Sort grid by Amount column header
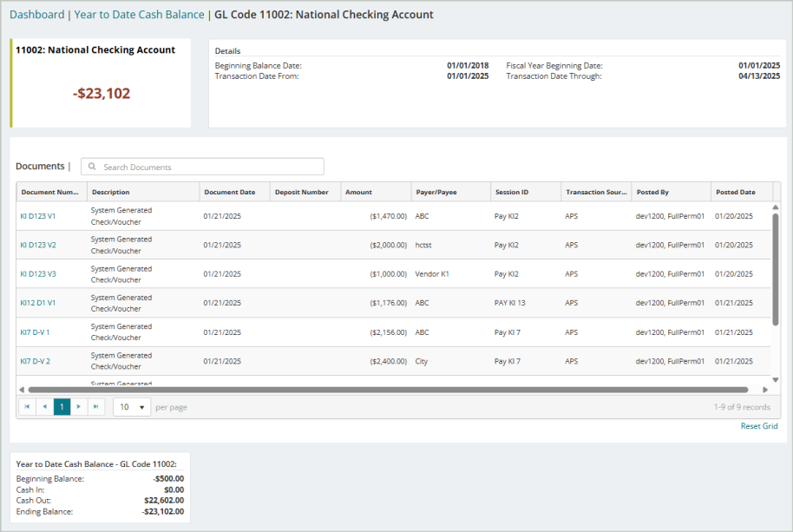 pyautogui.click(x=358, y=192)
